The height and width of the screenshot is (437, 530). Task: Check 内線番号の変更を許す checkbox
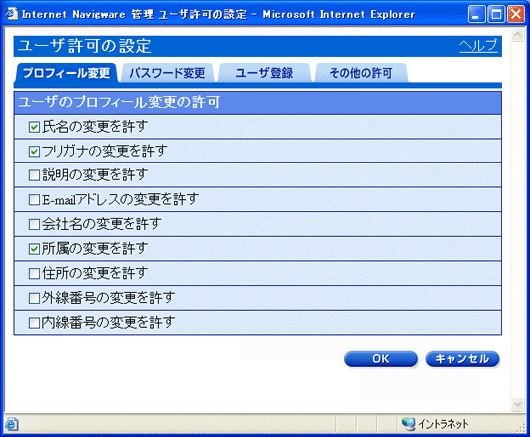[x=34, y=323]
